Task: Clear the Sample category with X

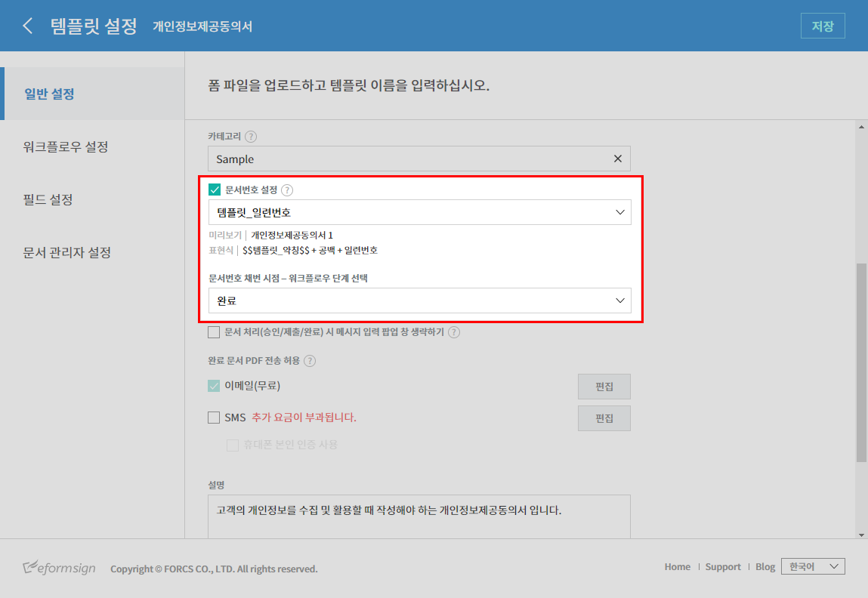Action: [x=618, y=159]
